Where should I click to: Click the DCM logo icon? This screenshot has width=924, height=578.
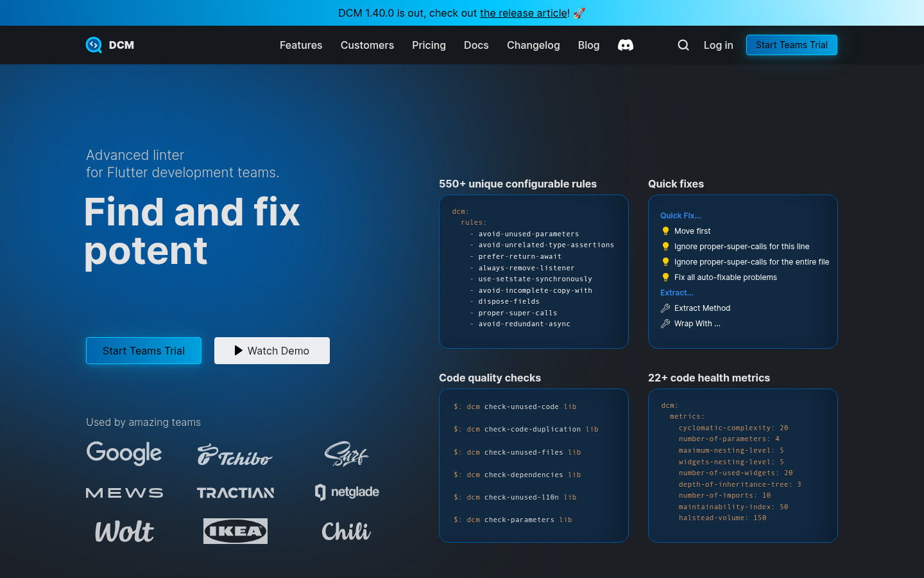tap(94, 45)
